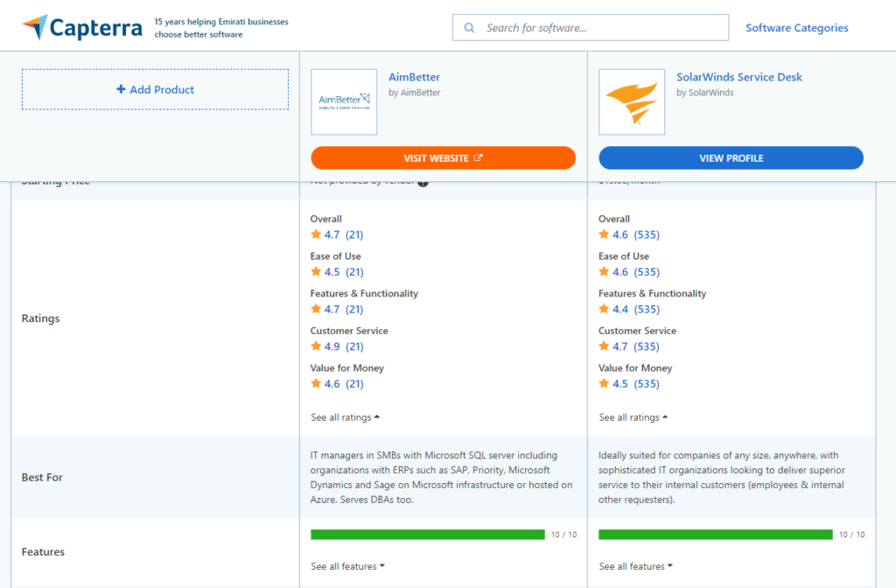Expand SolarWinds See all features
The width and height of the screenshot is (896, 588).
pos(635,566)
